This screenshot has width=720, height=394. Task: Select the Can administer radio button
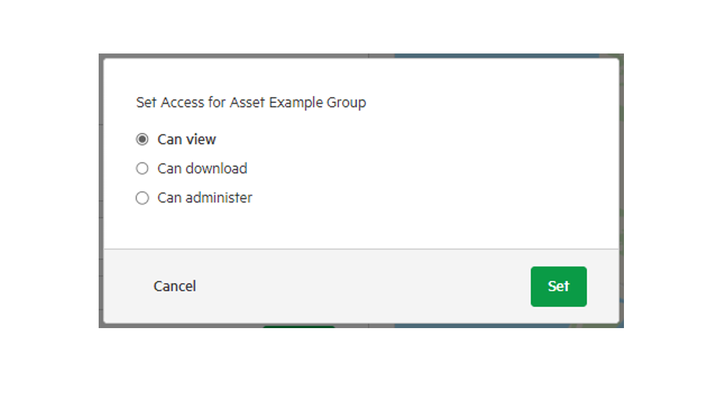[x=142, y=198]
